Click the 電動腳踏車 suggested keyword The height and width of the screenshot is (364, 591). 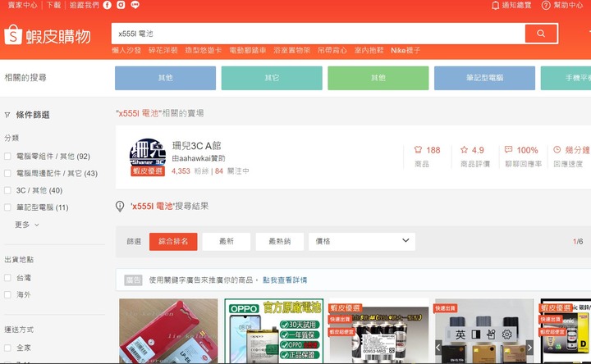(x=248, y=51)
